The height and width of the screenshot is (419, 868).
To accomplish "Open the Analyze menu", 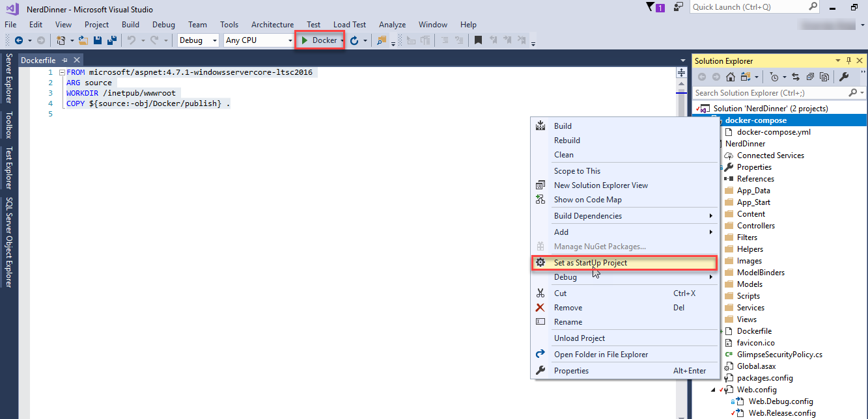I will tap(392, 25).
